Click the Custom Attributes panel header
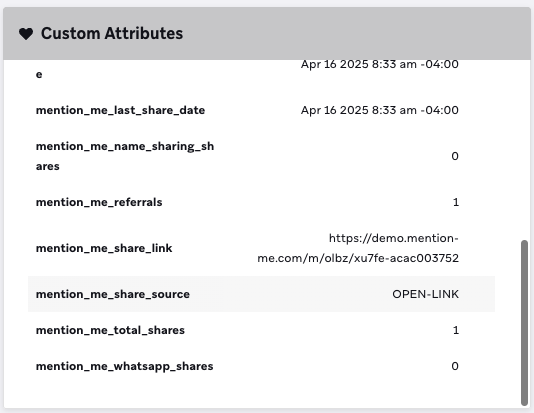 pos(267,33)
